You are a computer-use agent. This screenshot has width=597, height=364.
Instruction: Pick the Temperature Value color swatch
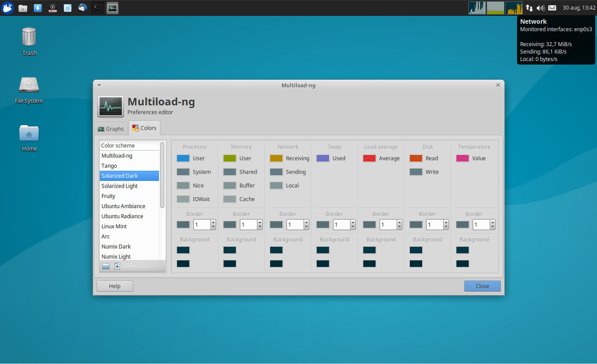click(463, 158)
